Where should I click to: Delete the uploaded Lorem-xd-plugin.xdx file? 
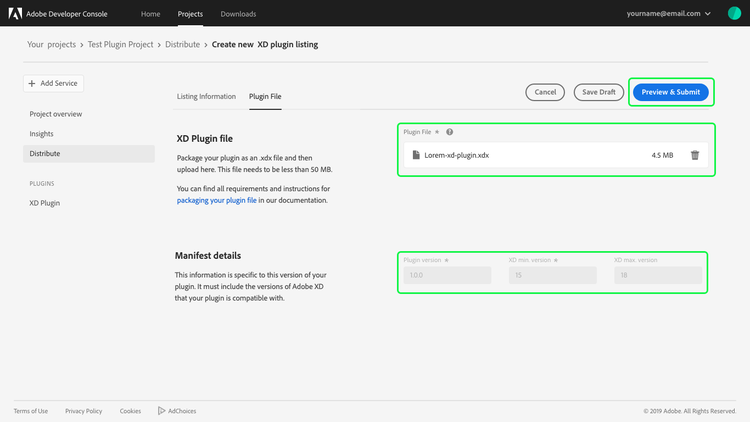(x=695, y=155)
